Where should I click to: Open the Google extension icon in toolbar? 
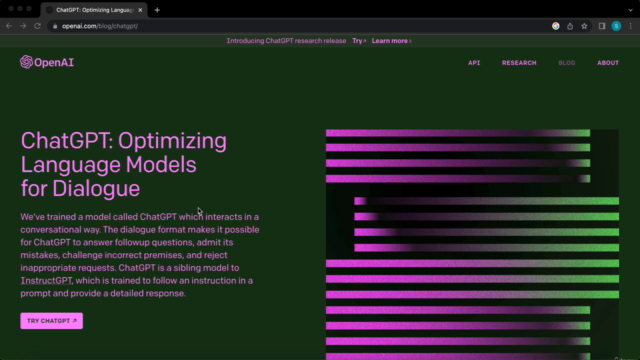click(556, 26)
